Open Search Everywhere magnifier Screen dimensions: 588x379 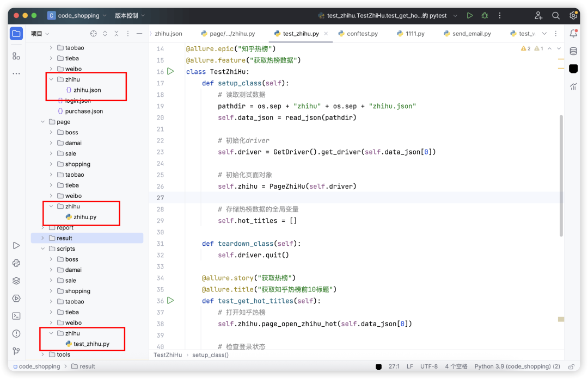(x=556, y=15)
